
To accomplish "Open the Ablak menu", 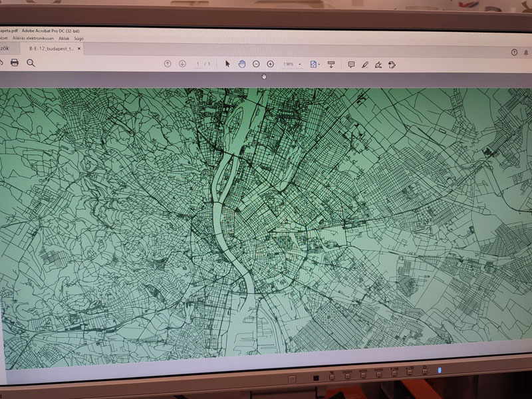I will pyautogui.click(x=64, y=39).
